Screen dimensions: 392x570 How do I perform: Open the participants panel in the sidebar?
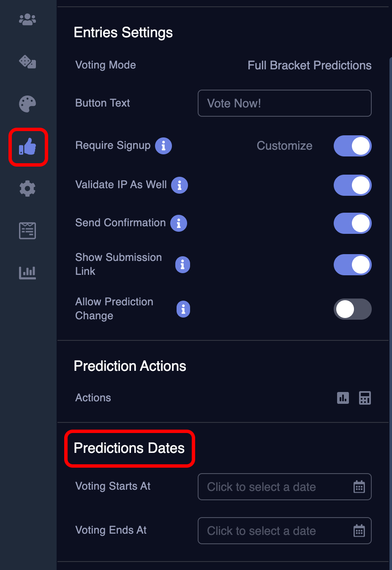pyautogui.click(x=27, y=19)
